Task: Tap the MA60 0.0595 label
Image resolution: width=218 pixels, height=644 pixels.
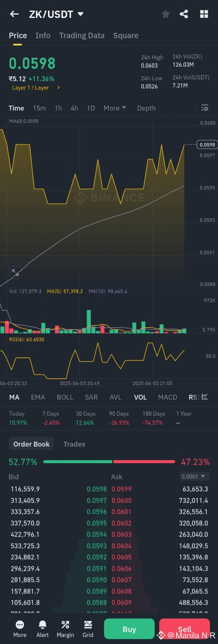Action: tap(24, 121)
